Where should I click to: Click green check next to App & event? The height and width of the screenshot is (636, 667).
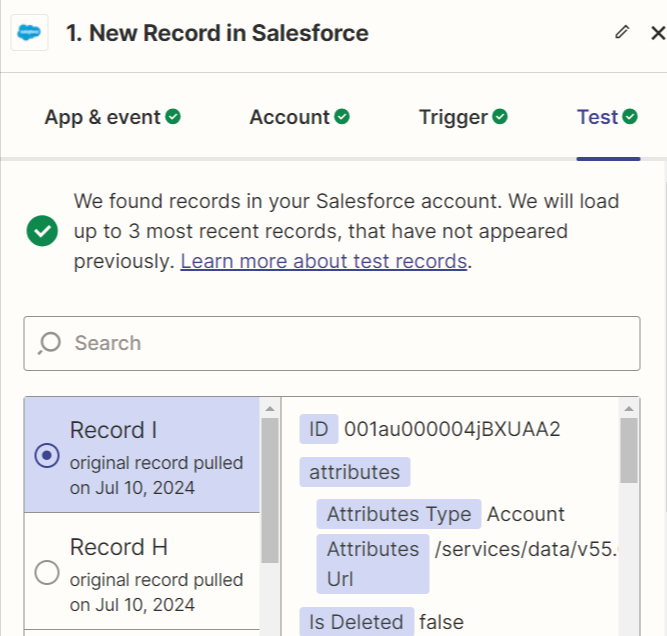tap(173, 117)
